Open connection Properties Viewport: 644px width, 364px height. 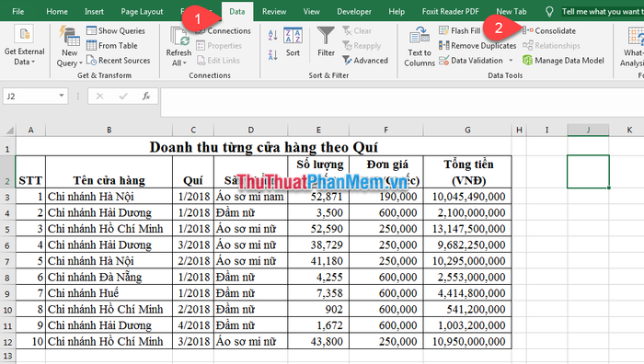pyautogui.click(x=219, y=46)
